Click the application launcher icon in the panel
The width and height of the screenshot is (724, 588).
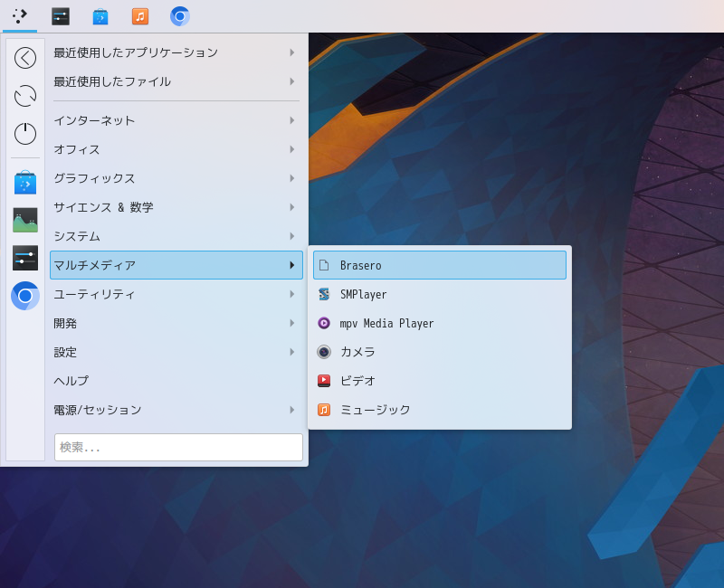[x=19, y=16]
